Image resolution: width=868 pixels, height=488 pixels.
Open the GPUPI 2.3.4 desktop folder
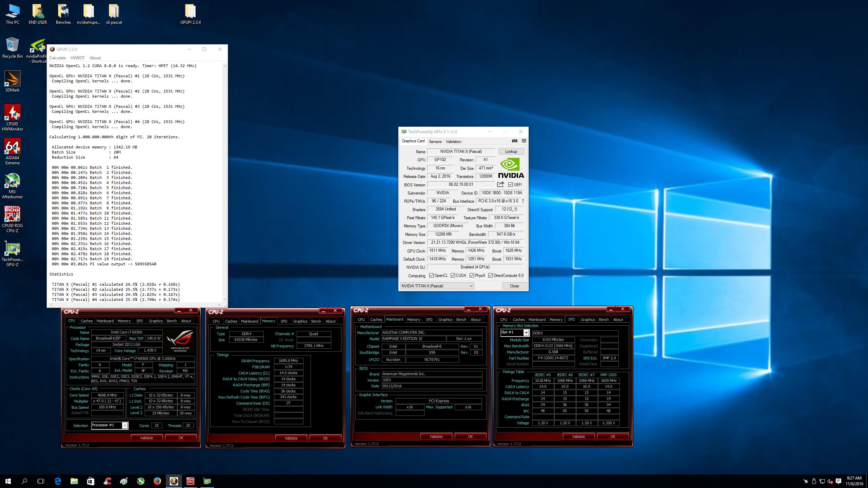coord(190,14)
